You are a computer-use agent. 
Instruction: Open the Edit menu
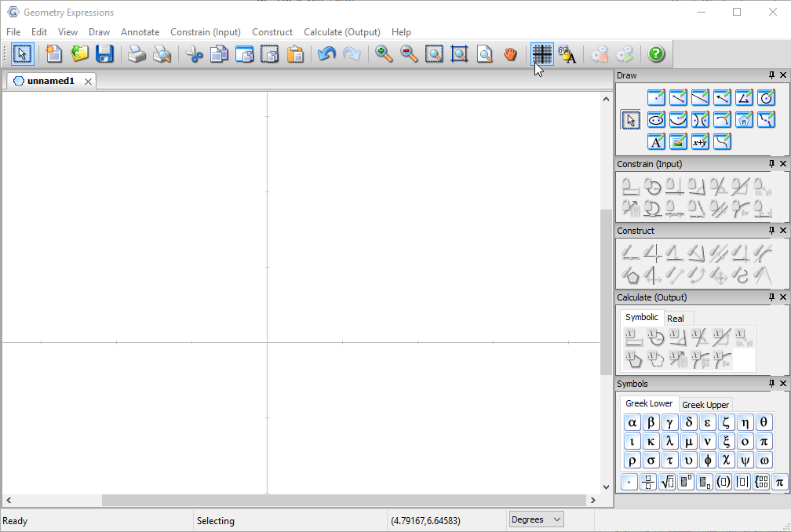pyautogui.click(x=39, y=31)
